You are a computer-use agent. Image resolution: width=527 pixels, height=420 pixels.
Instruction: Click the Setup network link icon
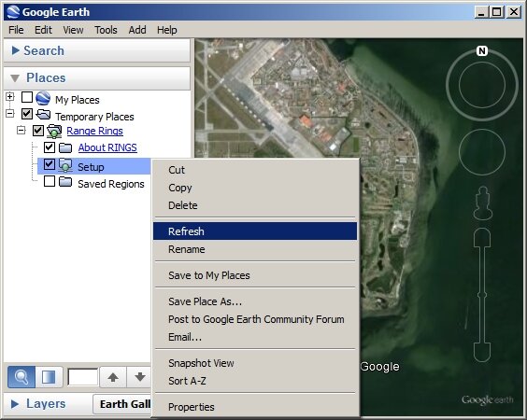coord(65,165)
